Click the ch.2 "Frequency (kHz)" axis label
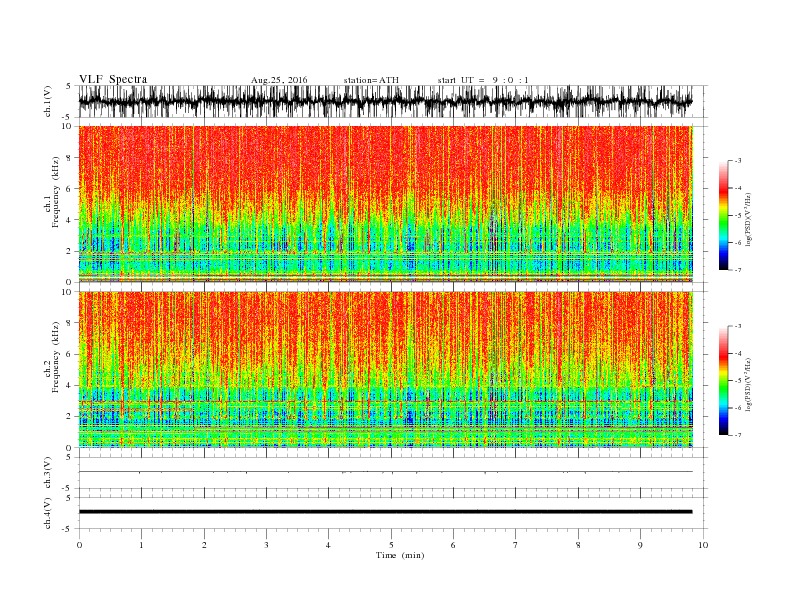792x612 pixels. 56,358
